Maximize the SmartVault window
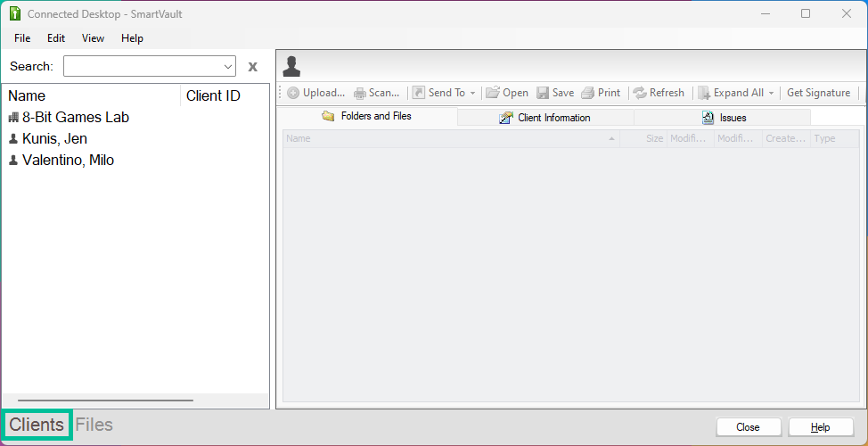The width and height of the screenshot is (868, 446). (806, 14)
